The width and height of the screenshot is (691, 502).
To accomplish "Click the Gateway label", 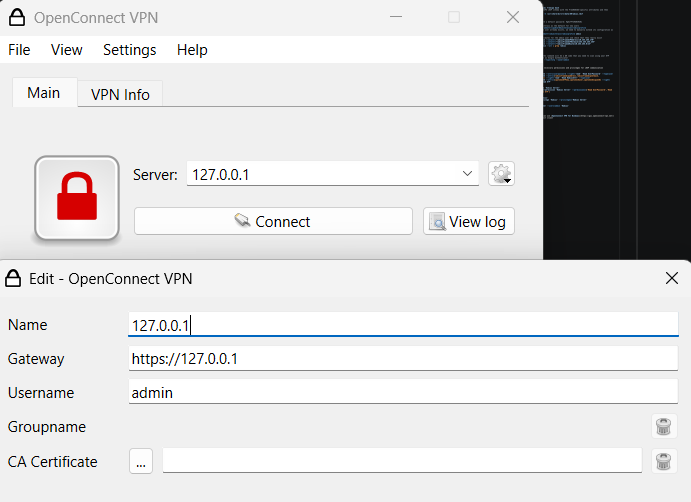I will [x=36, y=359].
